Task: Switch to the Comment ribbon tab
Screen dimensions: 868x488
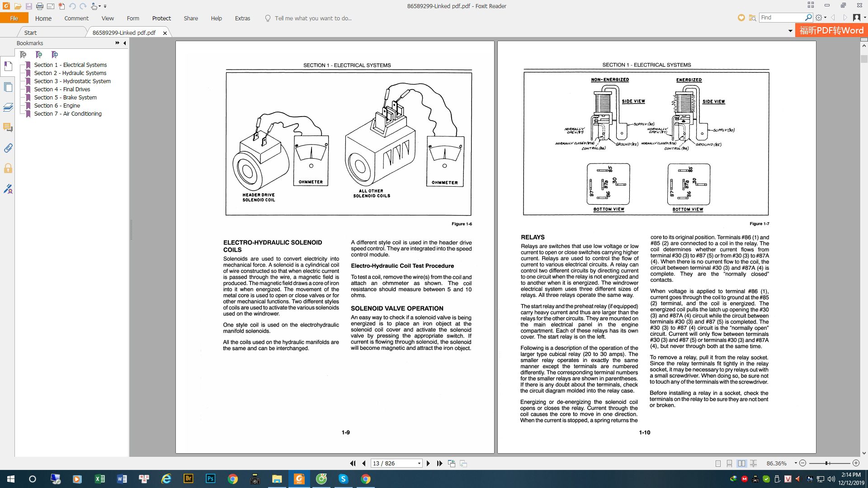Action: [76, 18]
